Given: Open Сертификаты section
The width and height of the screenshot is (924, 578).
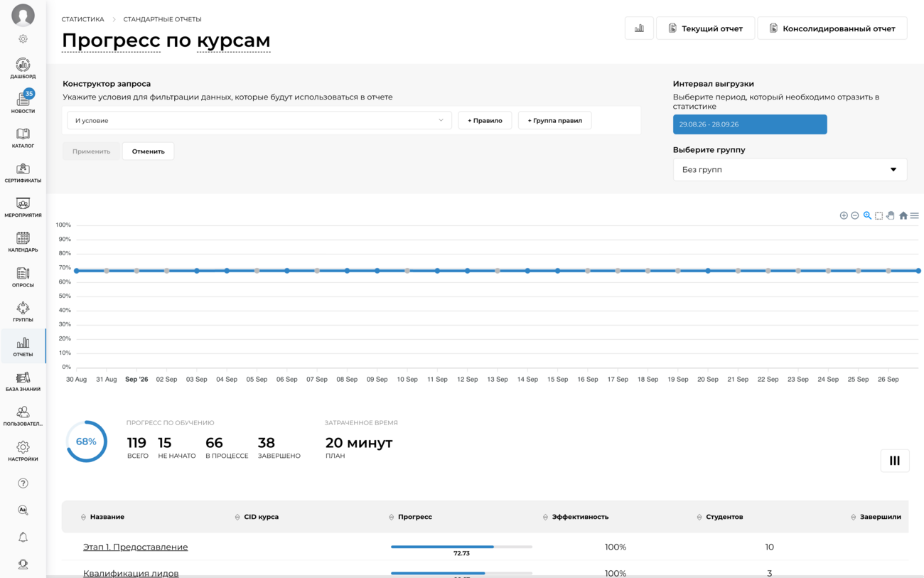Looking at the screenshot, I should [23, 173].
